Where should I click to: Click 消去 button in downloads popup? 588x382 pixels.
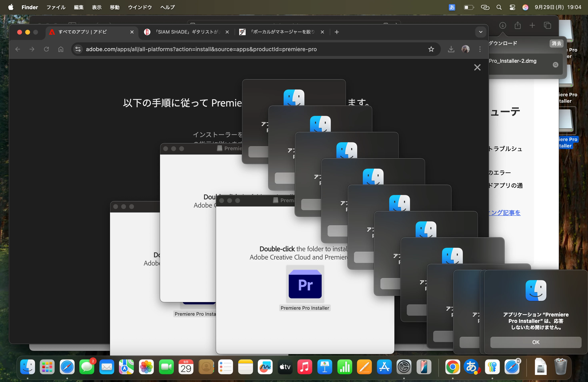[x=556, y=43]
